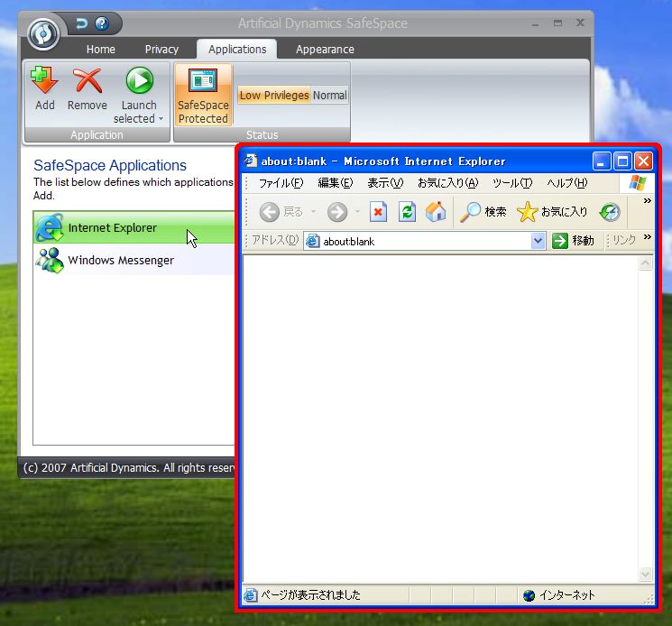Click the 検索 search magnifier button
The height and width of the screenshot is (626, 672).
(x=483, y=212)
